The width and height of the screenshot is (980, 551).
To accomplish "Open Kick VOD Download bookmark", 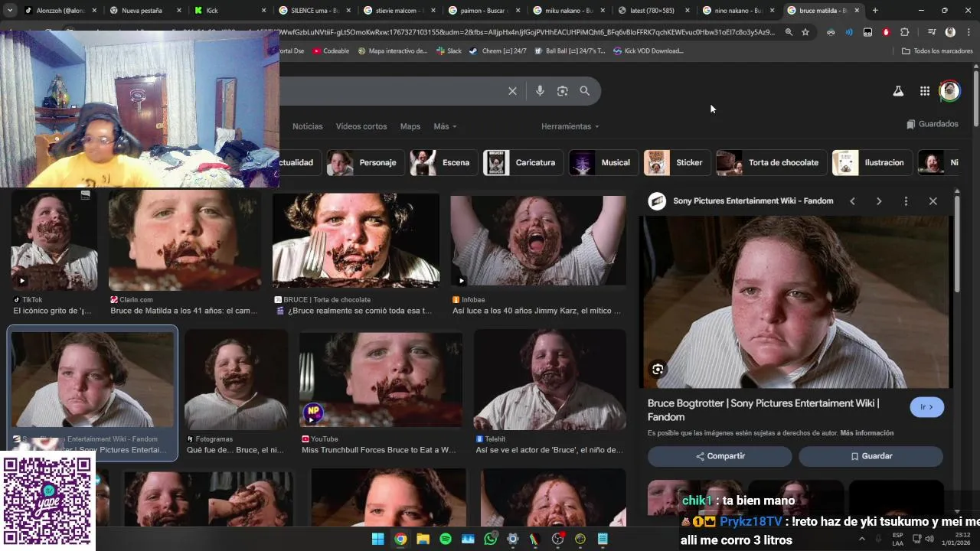I will (x=648, y=51).
